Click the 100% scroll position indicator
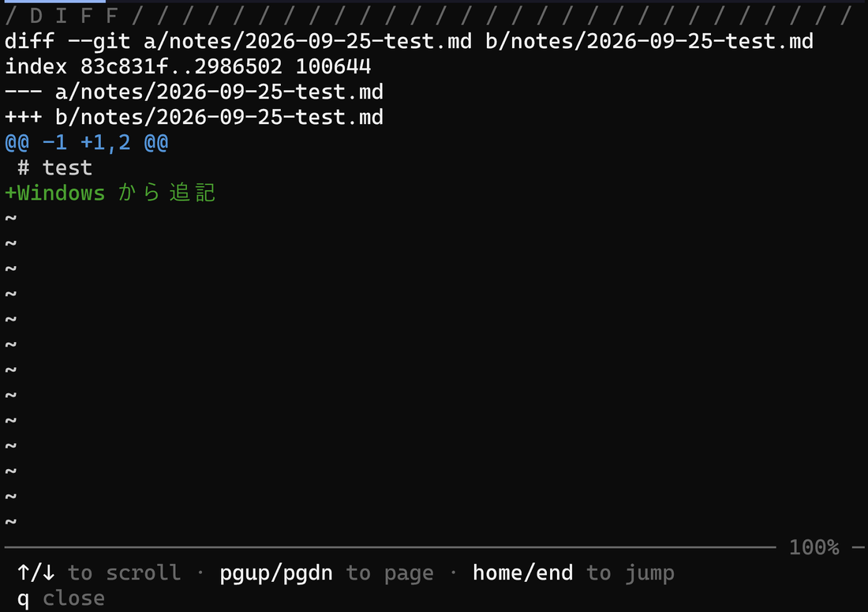 [x=814, y=548]
